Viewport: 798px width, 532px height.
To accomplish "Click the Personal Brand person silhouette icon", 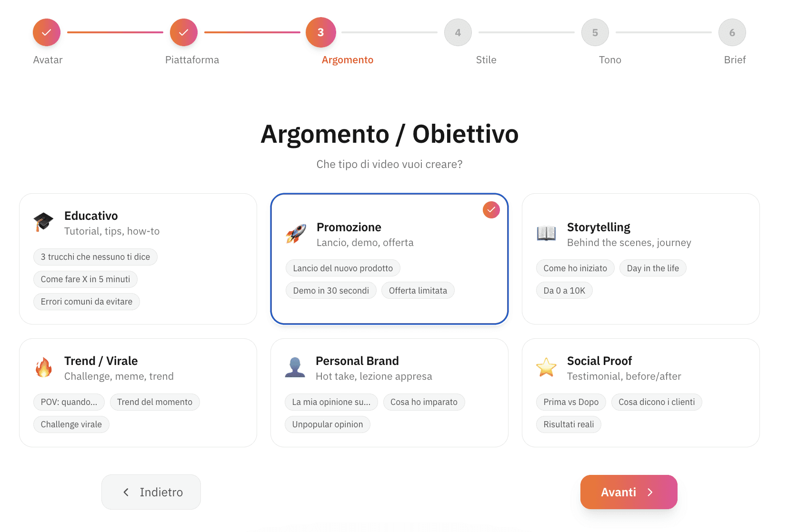I will [295, 367].
